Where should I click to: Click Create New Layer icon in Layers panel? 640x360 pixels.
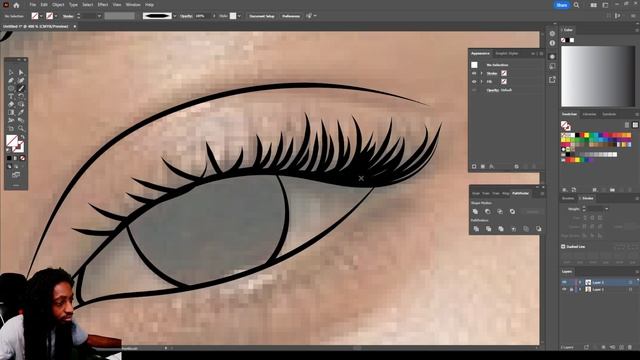coord(622,347)
